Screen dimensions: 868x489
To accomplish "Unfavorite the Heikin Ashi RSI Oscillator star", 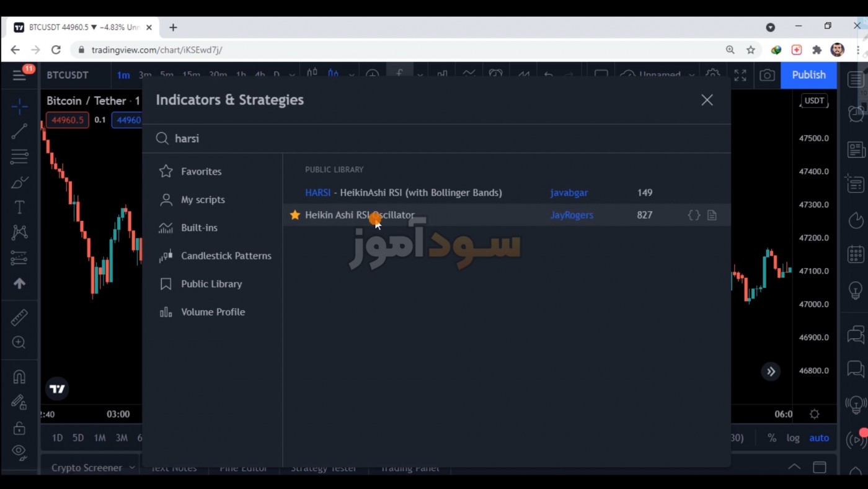I will [295, 215].
